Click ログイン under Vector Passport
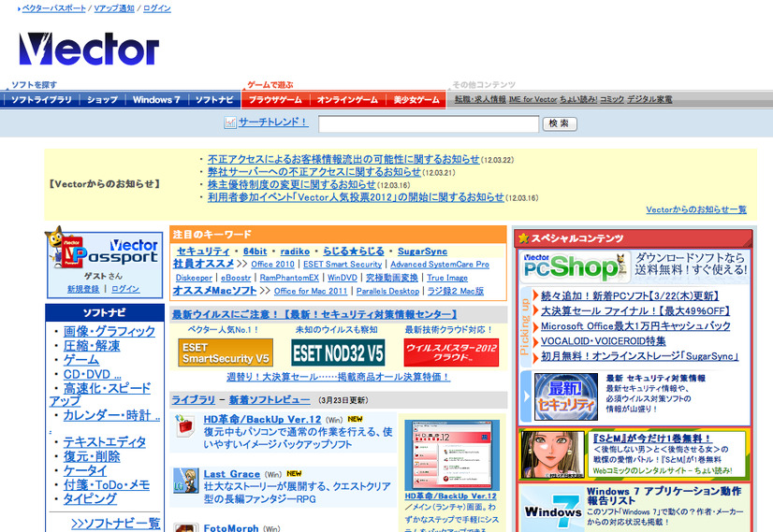773x532 pixels. [125, 289]
